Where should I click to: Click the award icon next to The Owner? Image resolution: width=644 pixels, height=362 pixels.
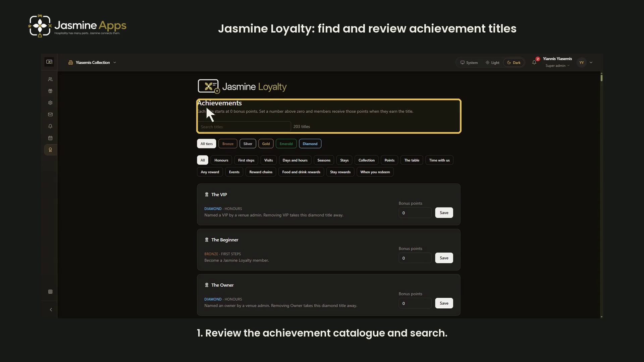(x=207, y=285)
